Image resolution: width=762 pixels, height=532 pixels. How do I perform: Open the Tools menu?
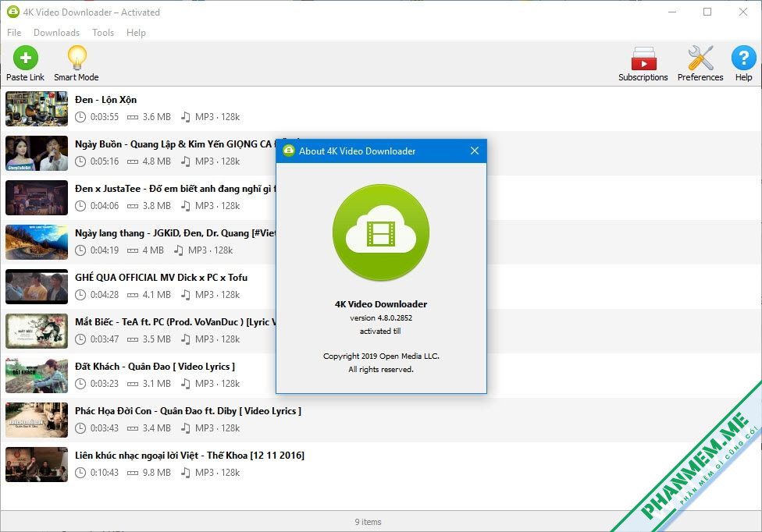[103, 33]
